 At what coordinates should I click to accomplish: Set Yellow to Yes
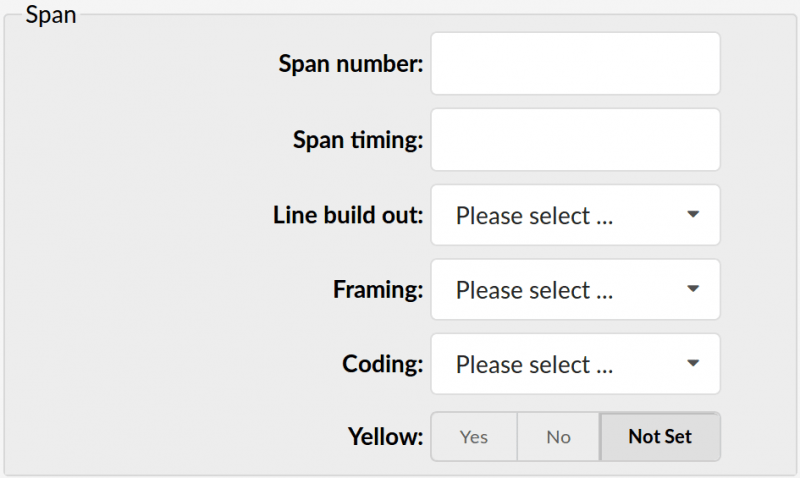click(x=474, y=437)
